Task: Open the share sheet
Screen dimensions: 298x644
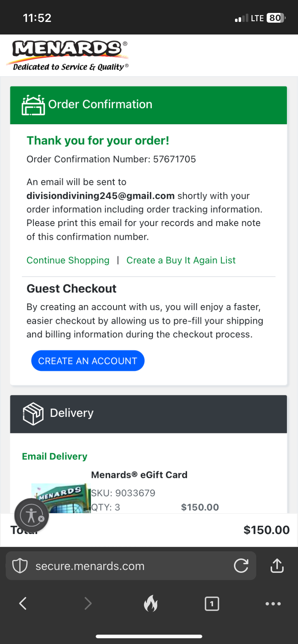Action: (277, 566)
